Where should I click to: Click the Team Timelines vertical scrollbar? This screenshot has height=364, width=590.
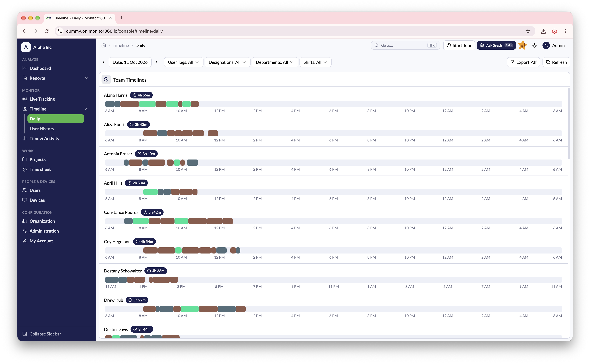tap(569, 123)
